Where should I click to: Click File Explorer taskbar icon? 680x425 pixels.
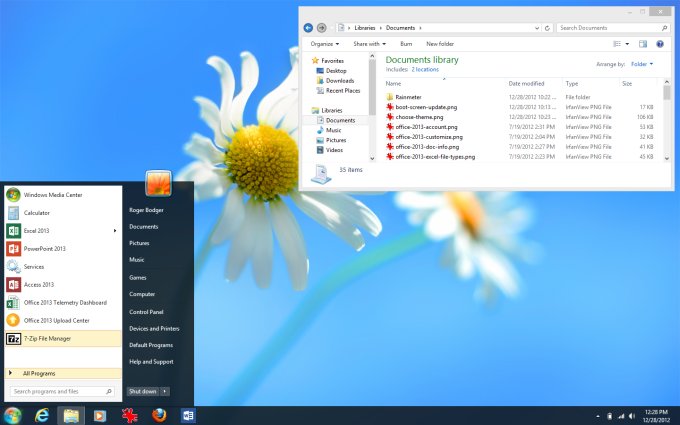point(71,415)
